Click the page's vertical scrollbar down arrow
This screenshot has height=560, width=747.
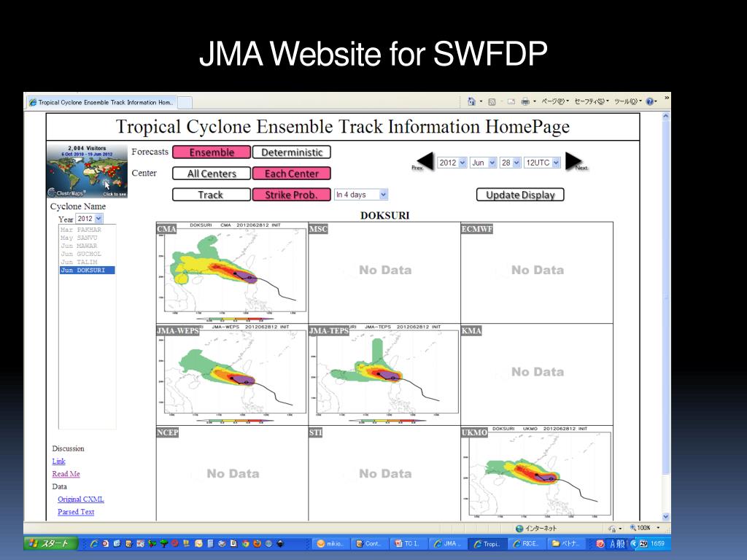[665, 517]
